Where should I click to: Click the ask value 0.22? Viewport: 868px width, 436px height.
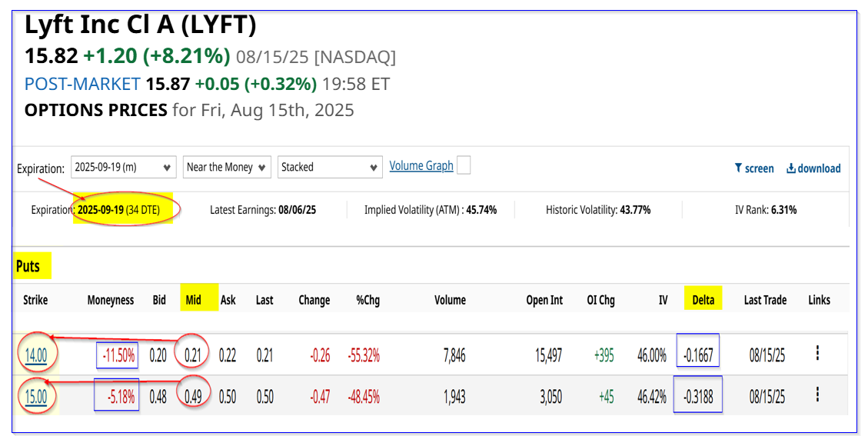click(x=228, y=355)
